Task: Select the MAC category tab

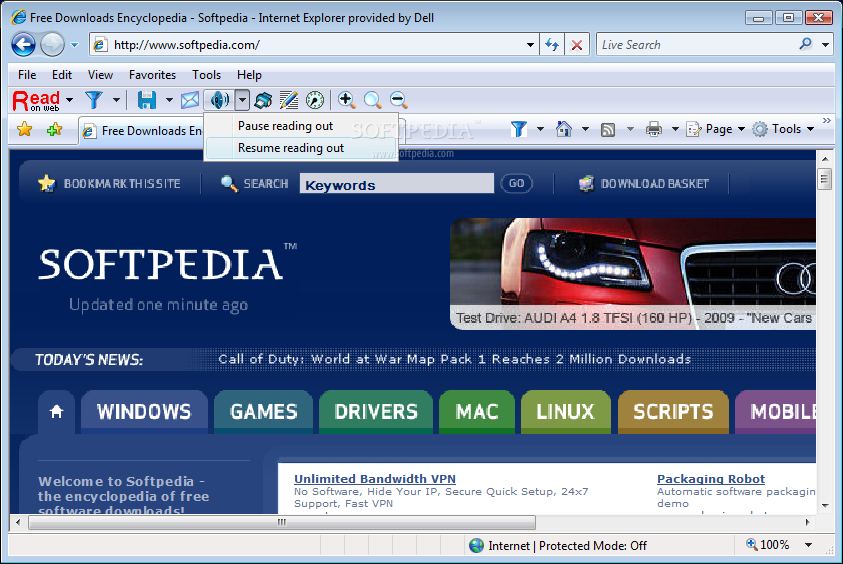Action: [x=477, y=412]
